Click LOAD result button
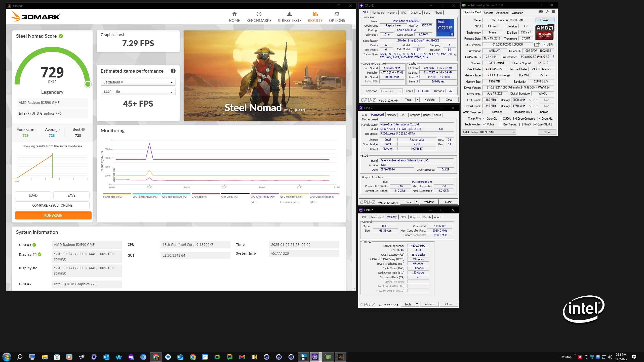644x362 pixels. click(33, 195)
